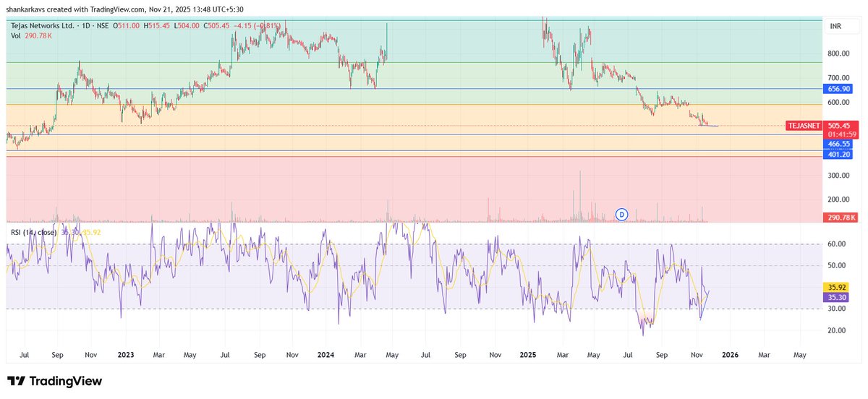
Task: Click the 30.00 RSI axis label
Action: point(836,309)
